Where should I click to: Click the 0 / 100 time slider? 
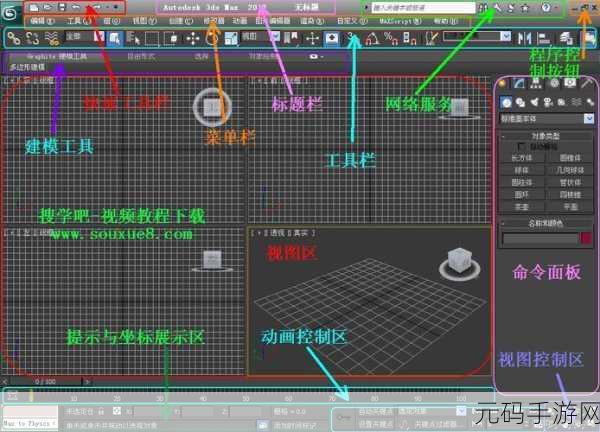(x=46, y=381)
